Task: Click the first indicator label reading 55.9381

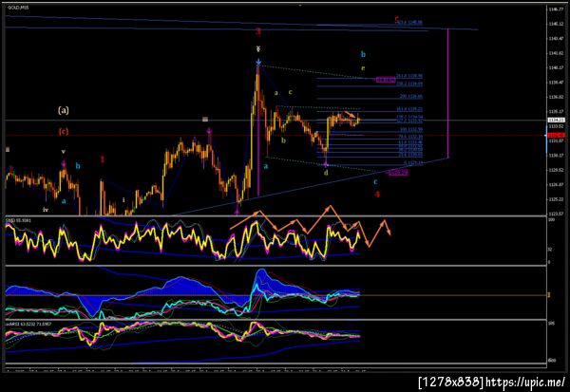Action: [x=19, y=220]
